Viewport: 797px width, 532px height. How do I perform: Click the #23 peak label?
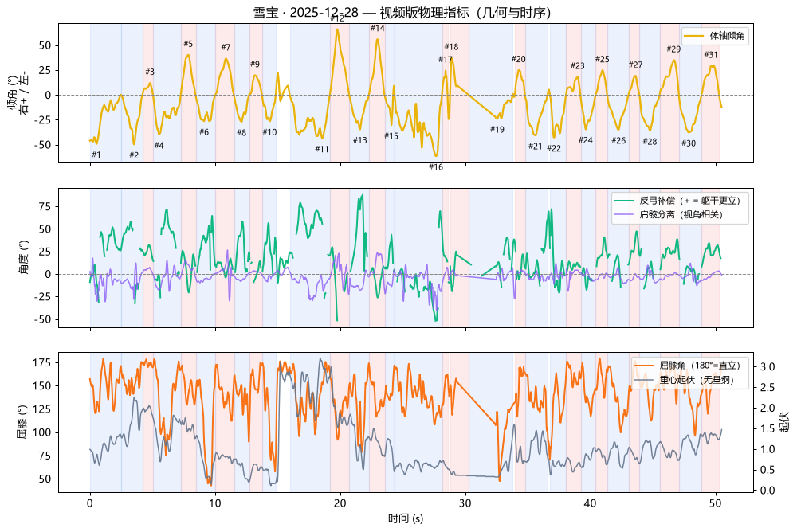click(577, 66)
